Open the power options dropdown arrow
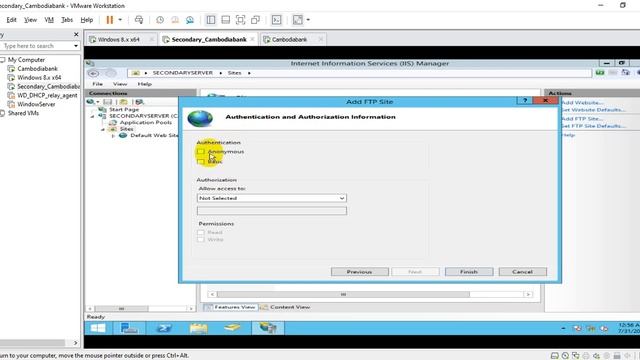This screenshot has width=640, height=360. [x=120, y=20]
